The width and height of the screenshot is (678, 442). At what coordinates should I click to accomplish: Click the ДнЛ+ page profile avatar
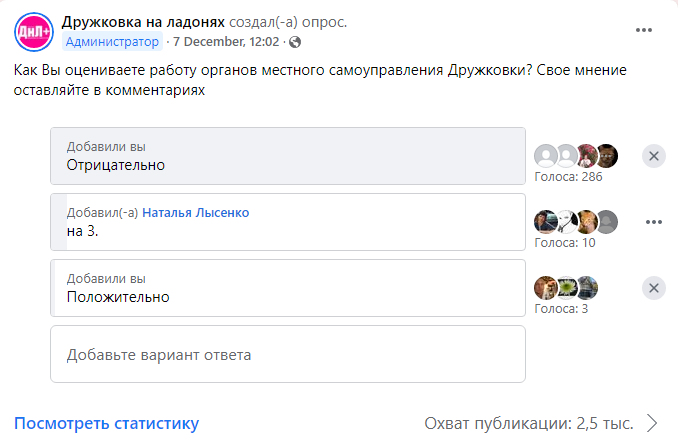pyautogui.click(x=34, y=32)
